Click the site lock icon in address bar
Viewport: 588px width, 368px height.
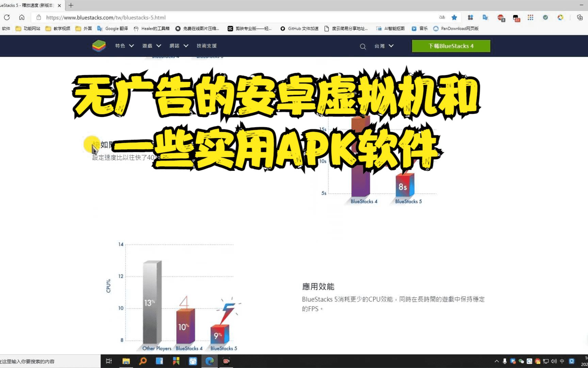(39, 17)
